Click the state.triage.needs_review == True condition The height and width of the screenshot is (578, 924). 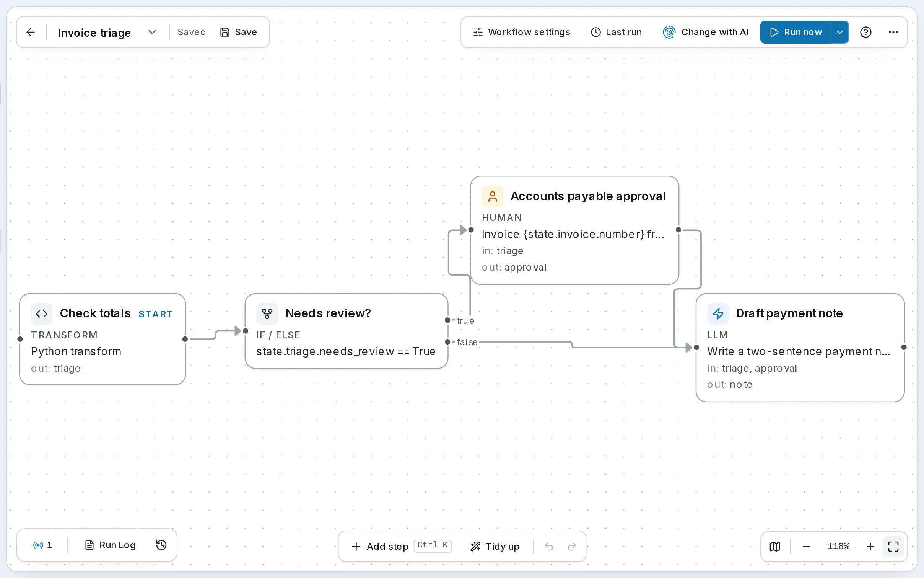coord(346,351)
